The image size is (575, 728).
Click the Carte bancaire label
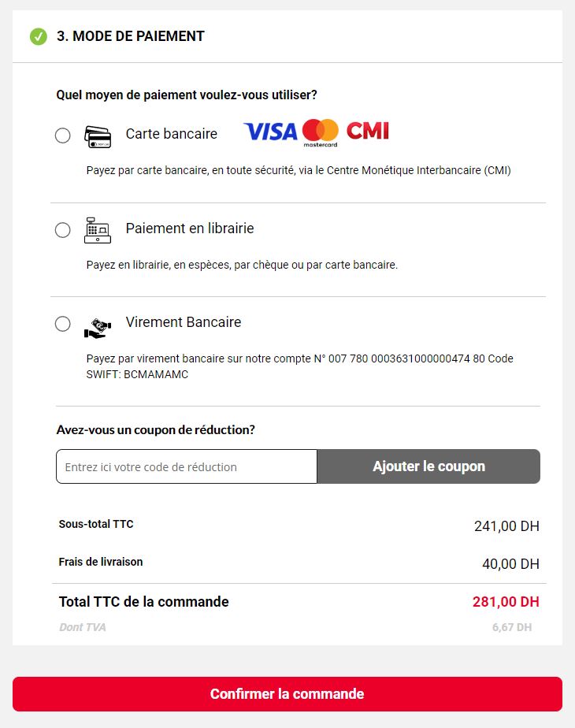click(171, 134)
